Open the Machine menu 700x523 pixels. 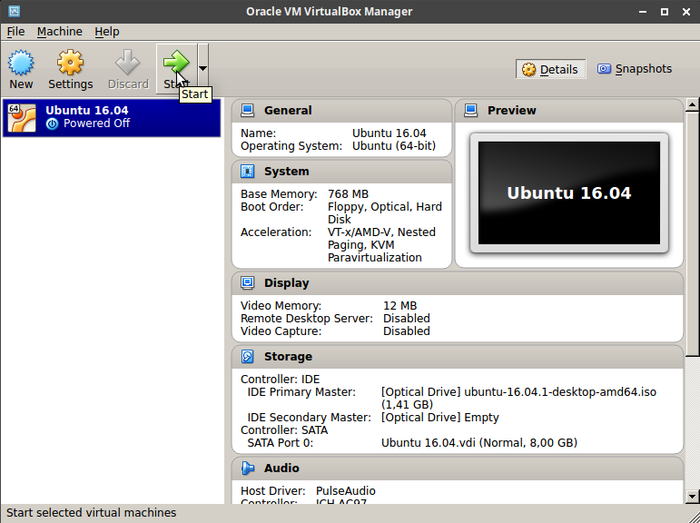(59, 32)
